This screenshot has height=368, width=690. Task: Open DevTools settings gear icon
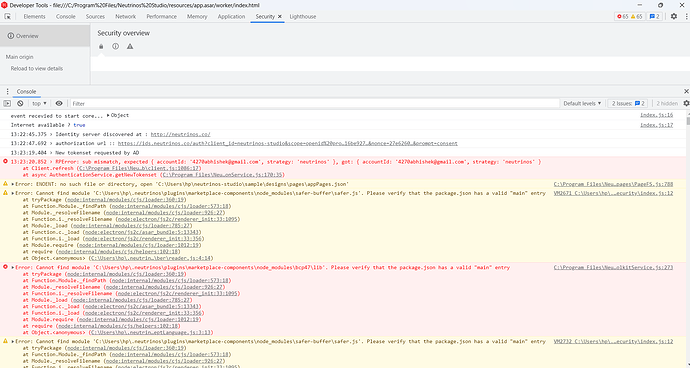pyautogui.click(x=674, y=16)
